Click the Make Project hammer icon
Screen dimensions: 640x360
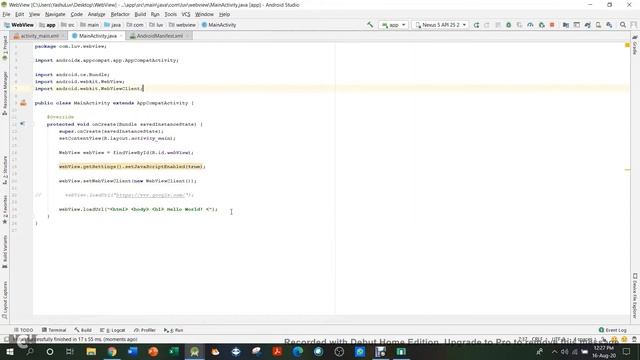tap(370, 25)
